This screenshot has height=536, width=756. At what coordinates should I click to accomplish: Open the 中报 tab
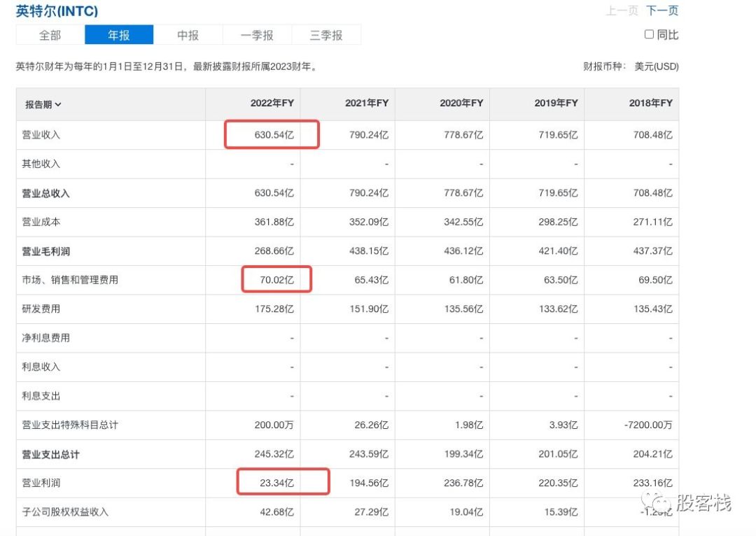pos(188,35)
